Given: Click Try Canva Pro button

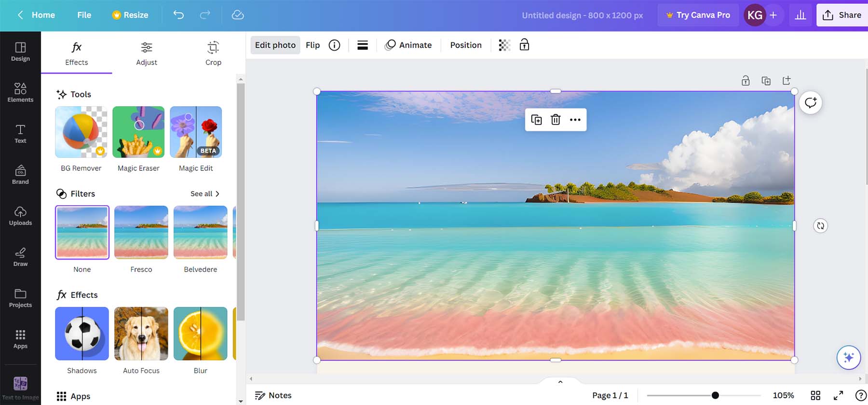Looking at the screenshot, I should click(698, 15).
